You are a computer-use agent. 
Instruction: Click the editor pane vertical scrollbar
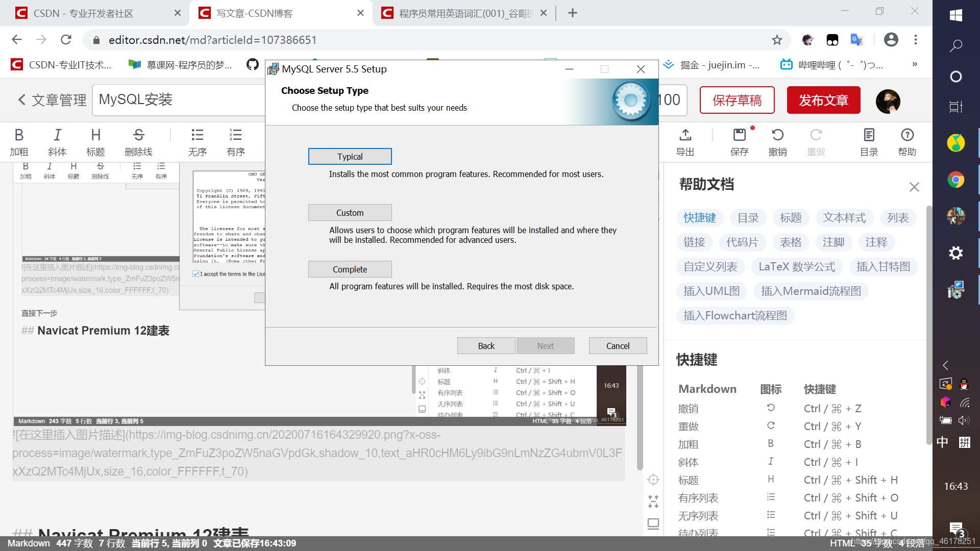[640, 418]
